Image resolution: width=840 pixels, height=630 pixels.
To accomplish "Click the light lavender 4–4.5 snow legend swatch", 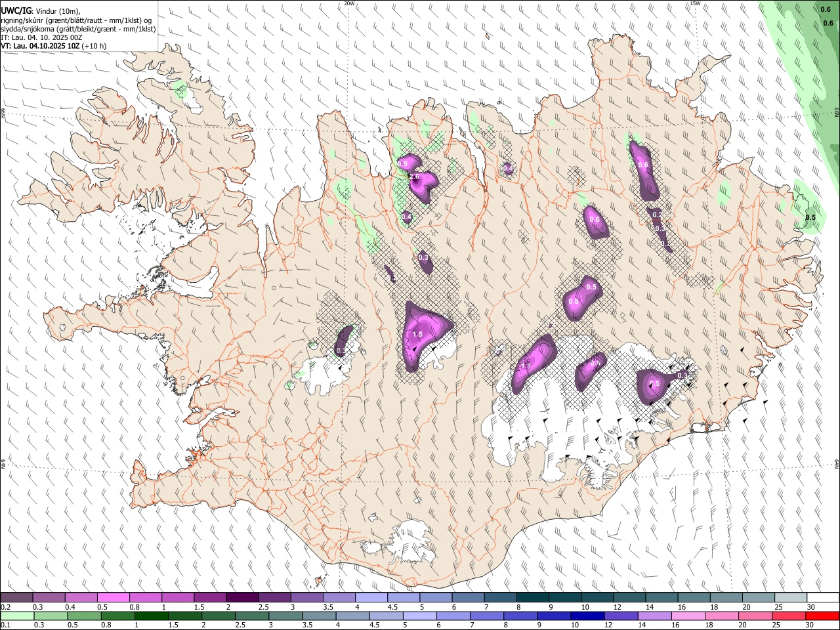I will coord(371,598).
